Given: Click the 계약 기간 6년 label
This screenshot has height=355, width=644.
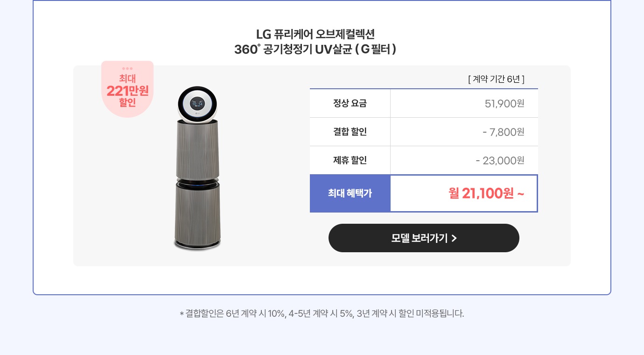Looking at the screenshot, I should (497, 79).
